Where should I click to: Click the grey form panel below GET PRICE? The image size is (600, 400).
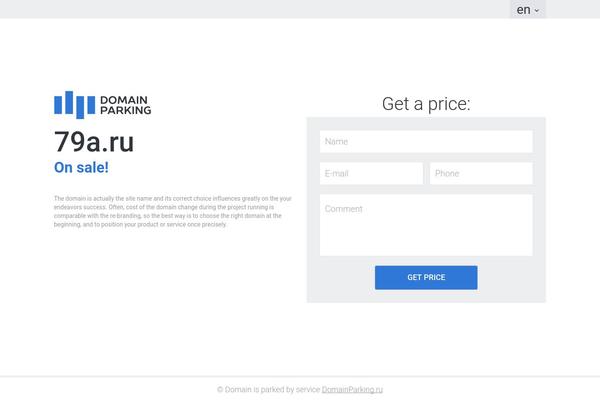(x=426, y=296)
